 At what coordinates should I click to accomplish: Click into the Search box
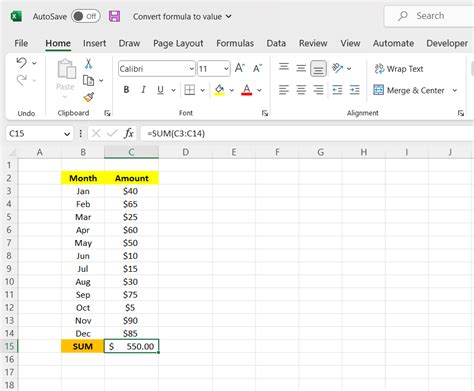430,16
